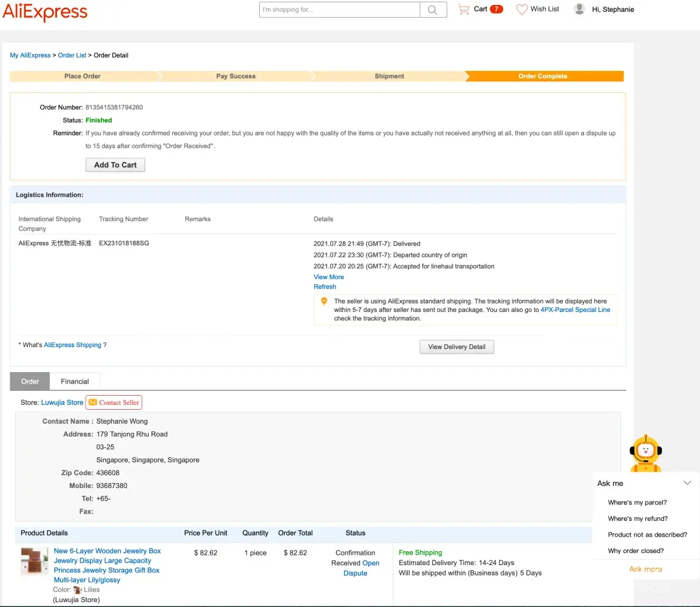This screenshot has height=607, width=700.
Task: Click the envelope Contact Seller icon
Action: pos(92,402)
